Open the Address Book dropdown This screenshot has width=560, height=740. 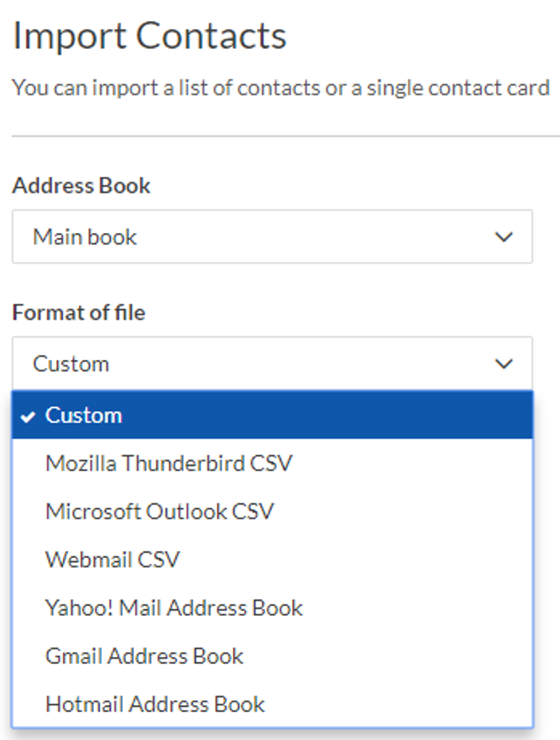272,236
